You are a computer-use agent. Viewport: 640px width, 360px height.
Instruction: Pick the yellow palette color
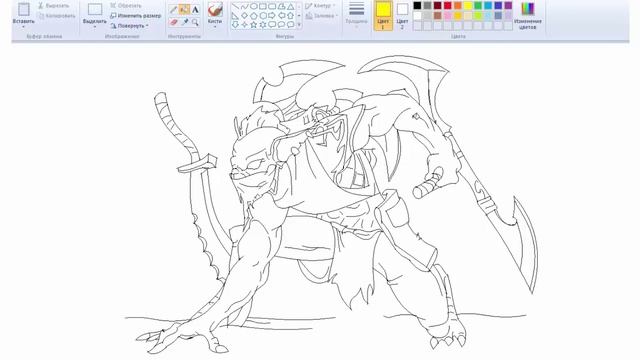pos(468,5)
